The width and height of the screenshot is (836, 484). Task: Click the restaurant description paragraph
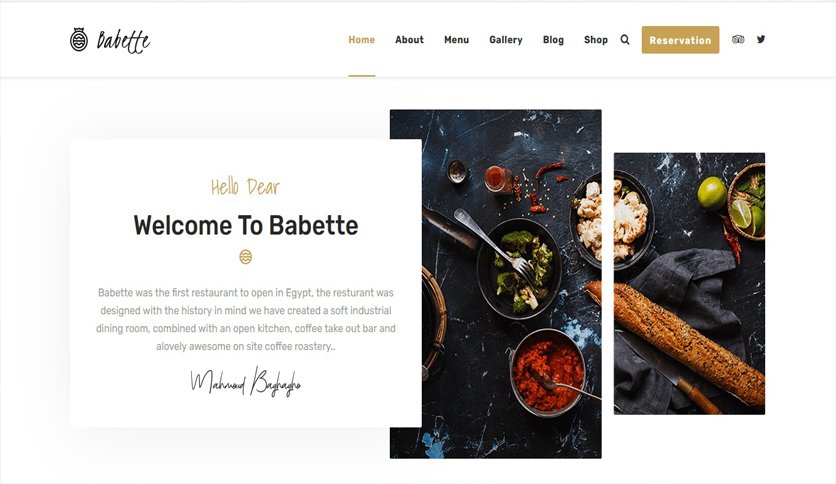[x=246, y=319]
